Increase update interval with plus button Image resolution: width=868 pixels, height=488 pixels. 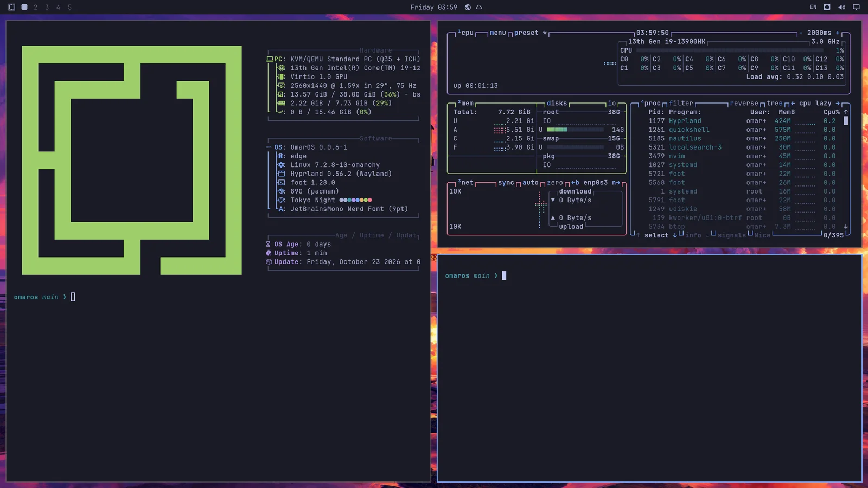(x=838, y=33)
